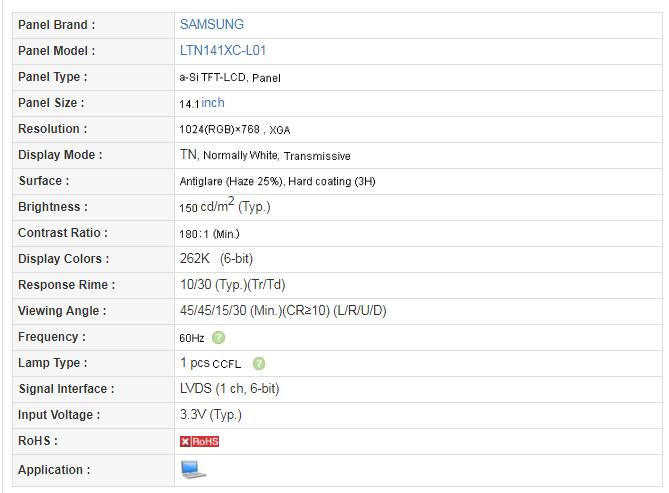
Task: Select the 'Lamp Type :' label
Action: (x=52, y=363)
